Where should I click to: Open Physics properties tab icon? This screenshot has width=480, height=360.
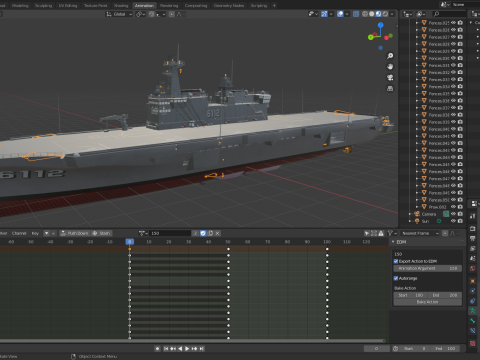coord(473,291)
